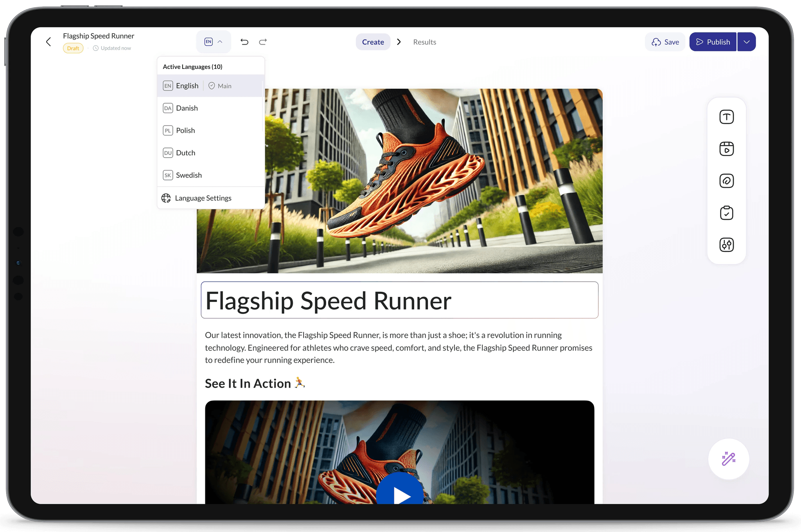Switch to the Results tab
This screenshot has width=801, height=532.
(x=424, y=42)
